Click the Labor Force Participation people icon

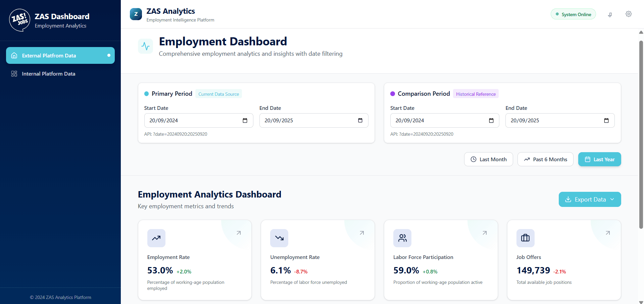[x=402, y=238]
